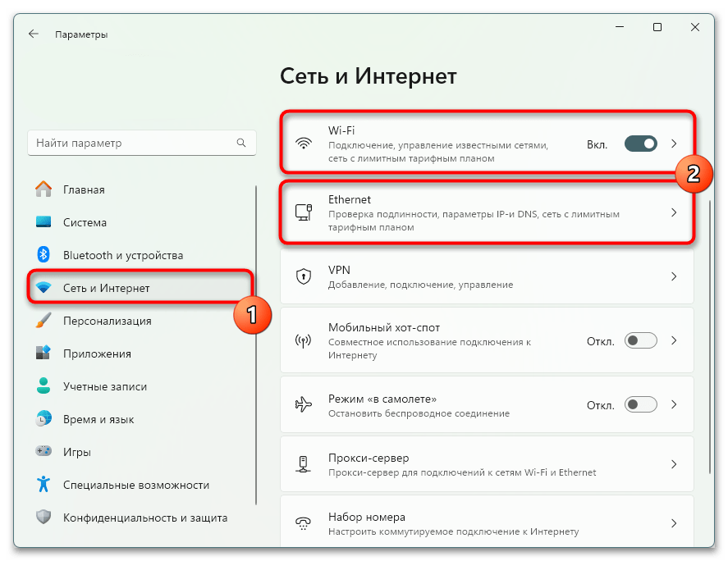Click the Приложения apps icon

click(x=43, y=353)
